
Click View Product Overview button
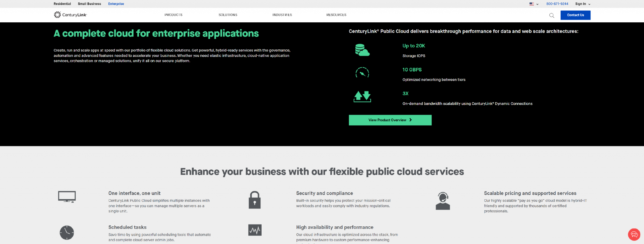point(390,120)
